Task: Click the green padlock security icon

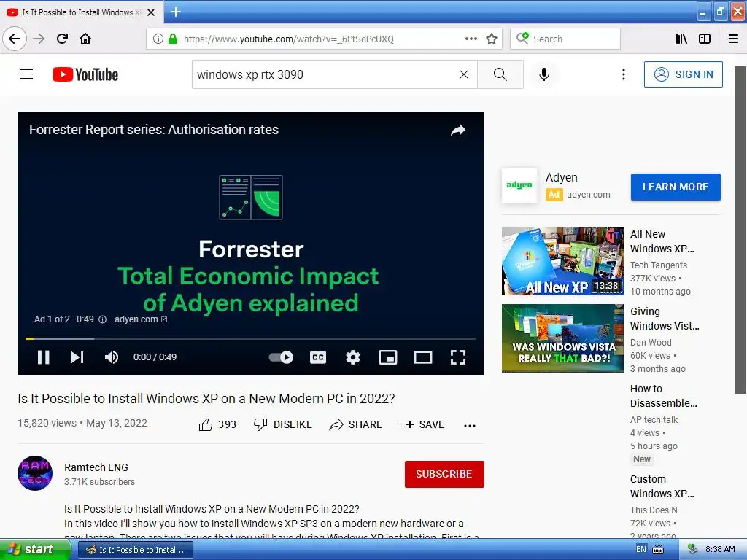Action: pyautogui.click(x=173, y=39)
